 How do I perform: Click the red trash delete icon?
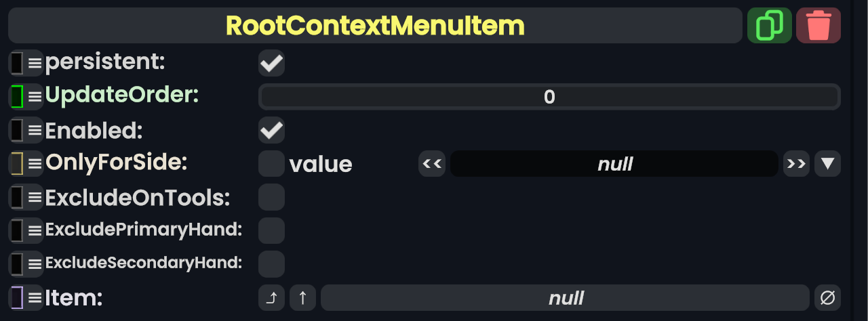point(818,26)
